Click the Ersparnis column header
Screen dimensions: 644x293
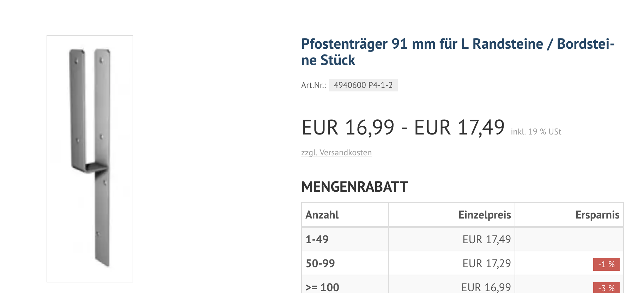[597, 215]
